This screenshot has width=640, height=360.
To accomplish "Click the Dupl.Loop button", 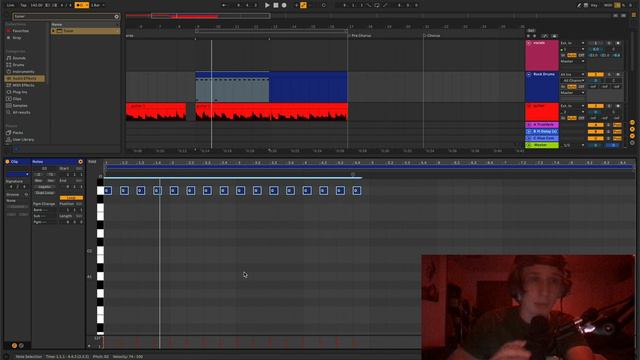I will tap(45, 193).
